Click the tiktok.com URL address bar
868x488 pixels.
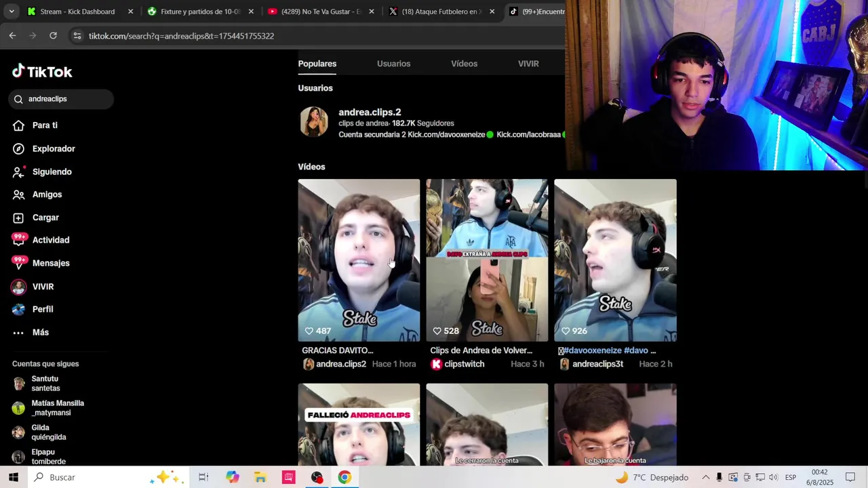[x=181, y=36]
